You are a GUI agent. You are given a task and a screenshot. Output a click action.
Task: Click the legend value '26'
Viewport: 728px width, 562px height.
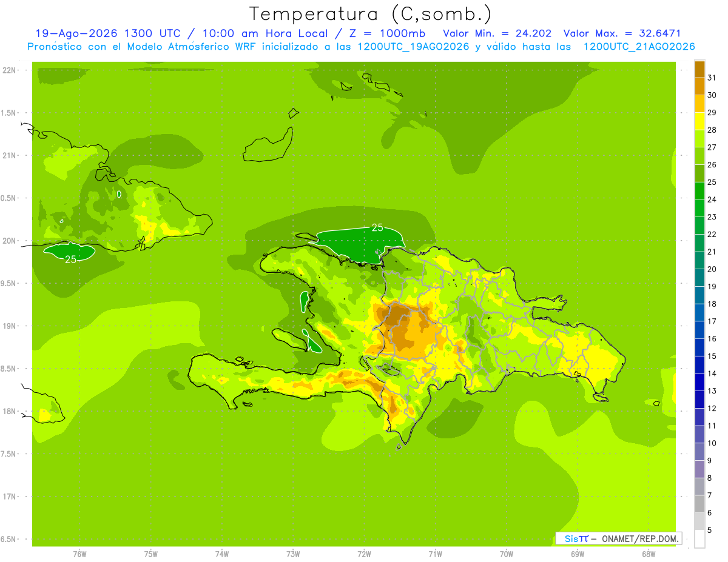(x=712, y=165)
